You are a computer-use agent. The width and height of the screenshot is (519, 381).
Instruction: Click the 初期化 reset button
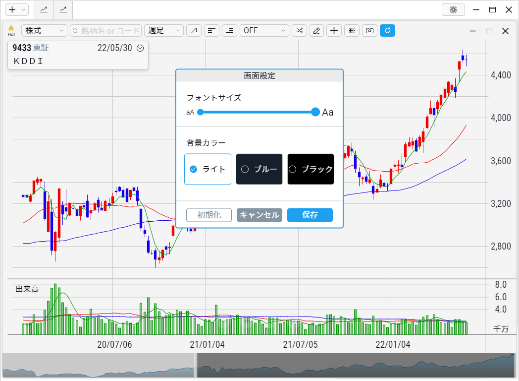(x=209, y=215)
